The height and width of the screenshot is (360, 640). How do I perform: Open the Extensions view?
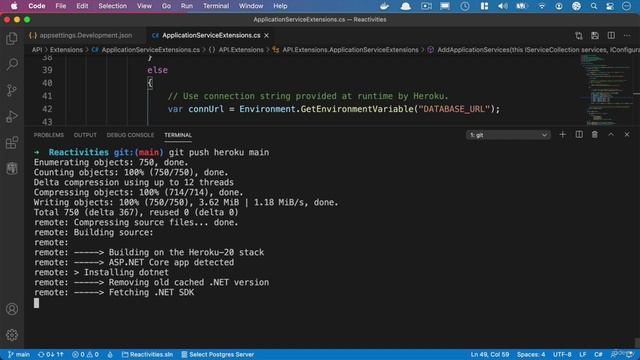pyautogui.click(x=12, y=142)
